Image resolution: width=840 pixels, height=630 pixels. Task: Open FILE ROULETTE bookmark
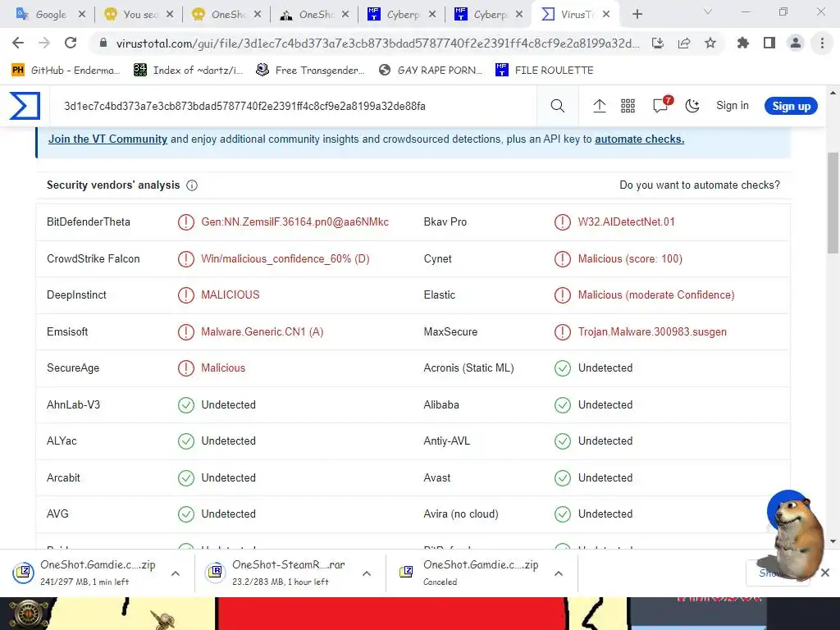(545, 71)
